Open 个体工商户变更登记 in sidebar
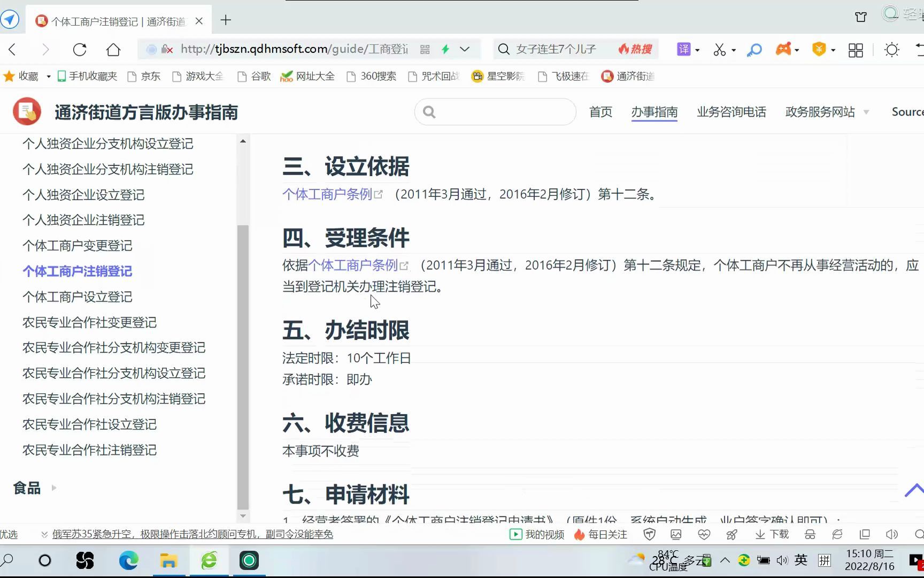Viewport: 924px width, 578px height. pos(78,246)
